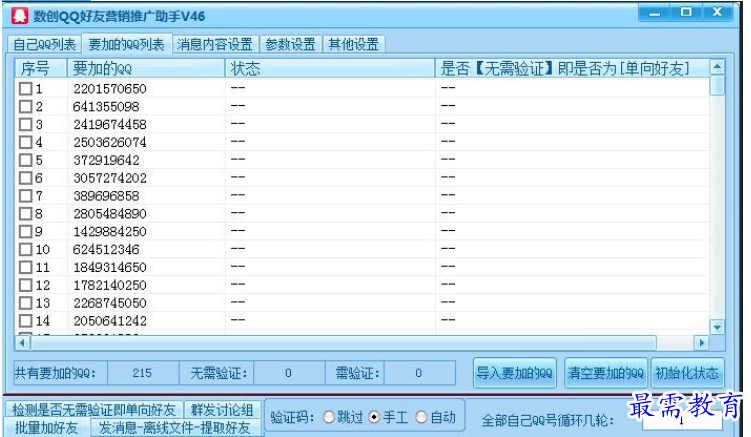Select QQ number 624512346
The height and width of the screenshot is (437, 751).
pos(106,250)
